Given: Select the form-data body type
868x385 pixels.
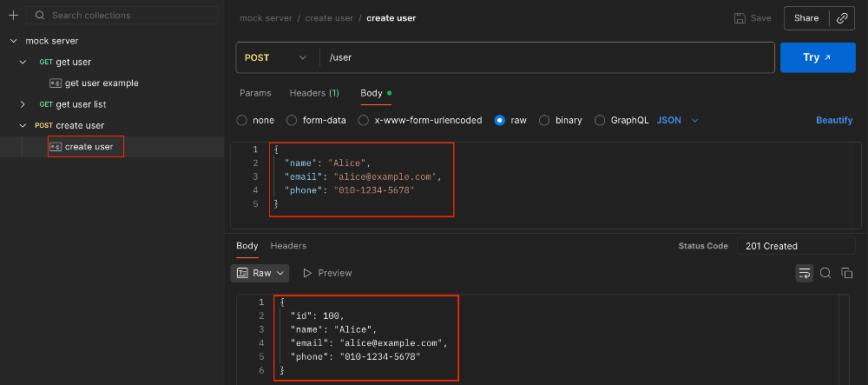Looking at the screenshot, I should point(291,120).
